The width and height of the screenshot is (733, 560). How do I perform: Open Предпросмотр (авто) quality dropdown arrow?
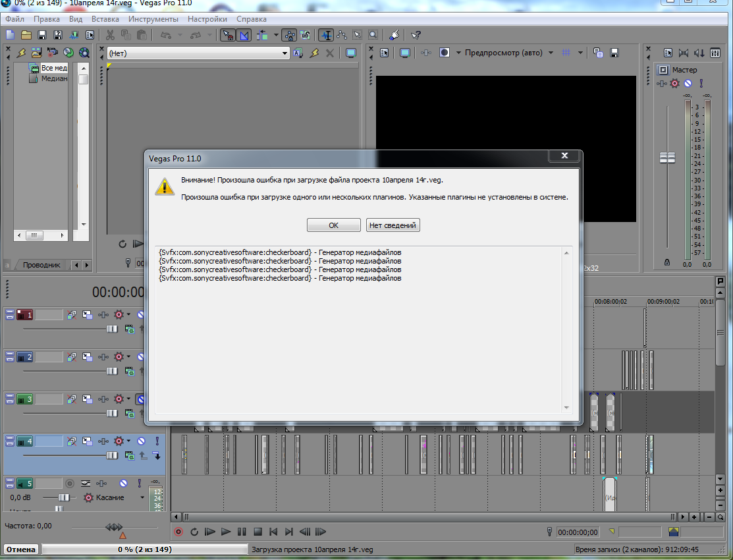(x=551, y=53)
